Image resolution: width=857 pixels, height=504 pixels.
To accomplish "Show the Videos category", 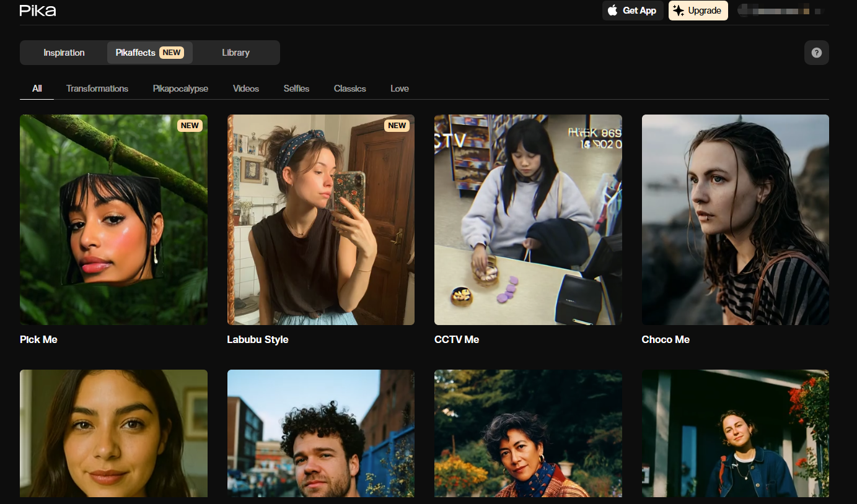I will tap(246, 89).
